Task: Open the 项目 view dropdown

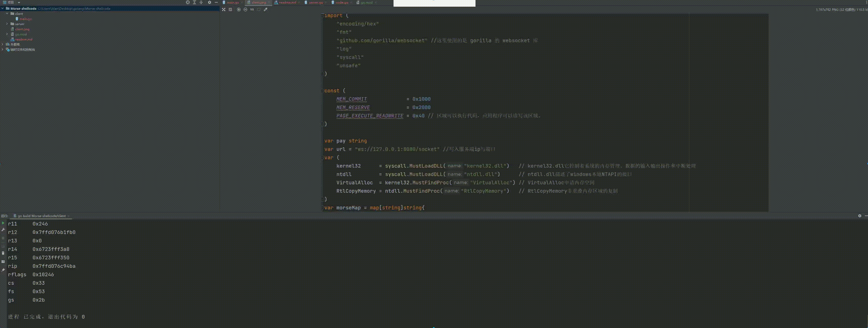Action: (x=19, y=2)
